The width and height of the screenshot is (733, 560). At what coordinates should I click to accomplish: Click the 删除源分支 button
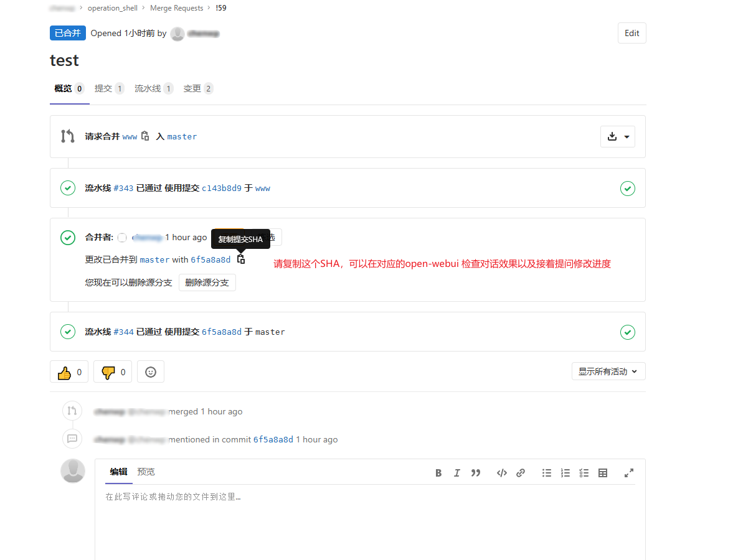pos(207,282)
